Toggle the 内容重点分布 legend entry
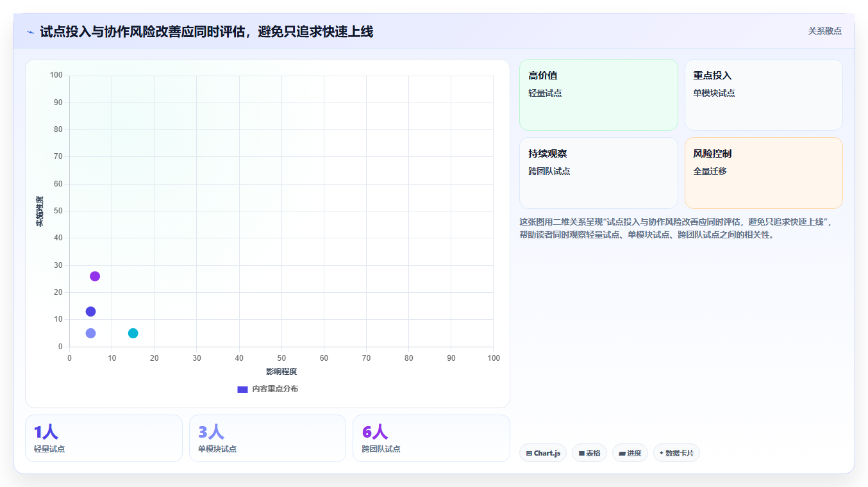The height and width of the screenshot is (487, 868). click(267, 389)
